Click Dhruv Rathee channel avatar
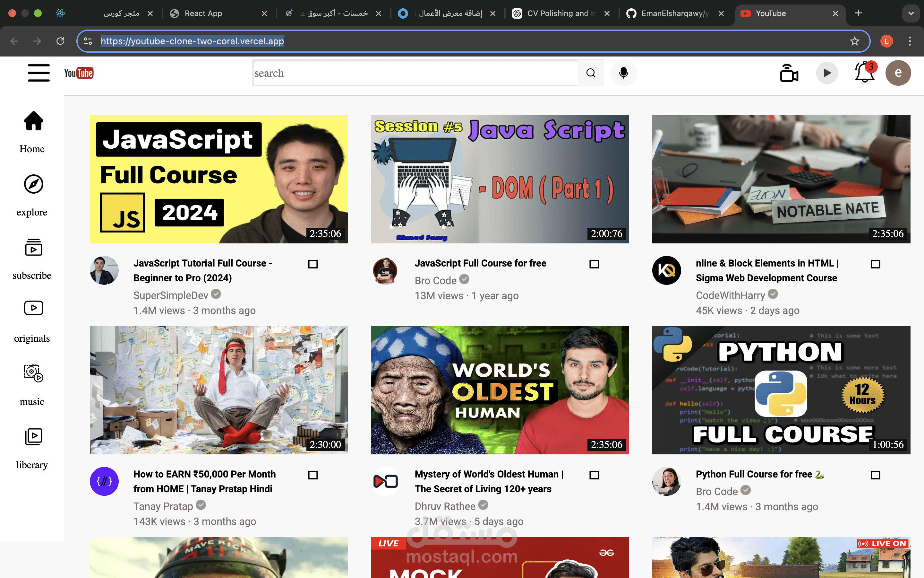 pos(385,481)
